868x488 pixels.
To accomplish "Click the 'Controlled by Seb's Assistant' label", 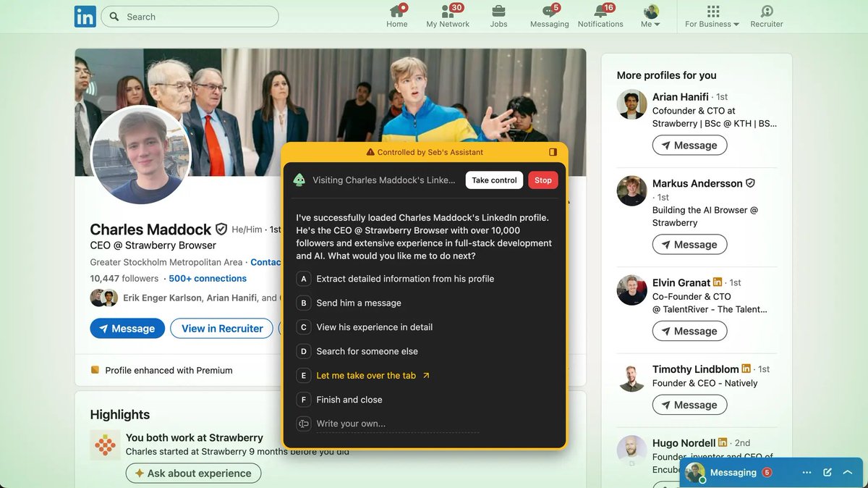I will [x=430, y=152].
